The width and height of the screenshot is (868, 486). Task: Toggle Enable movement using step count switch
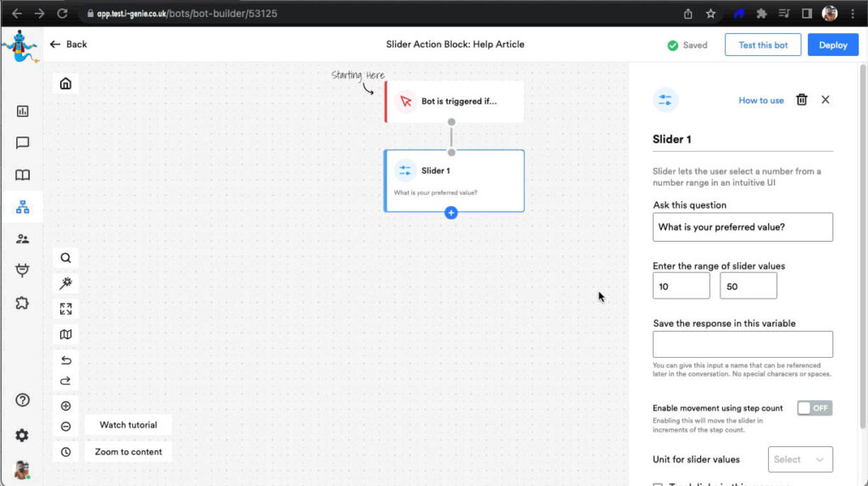(814, 408)
